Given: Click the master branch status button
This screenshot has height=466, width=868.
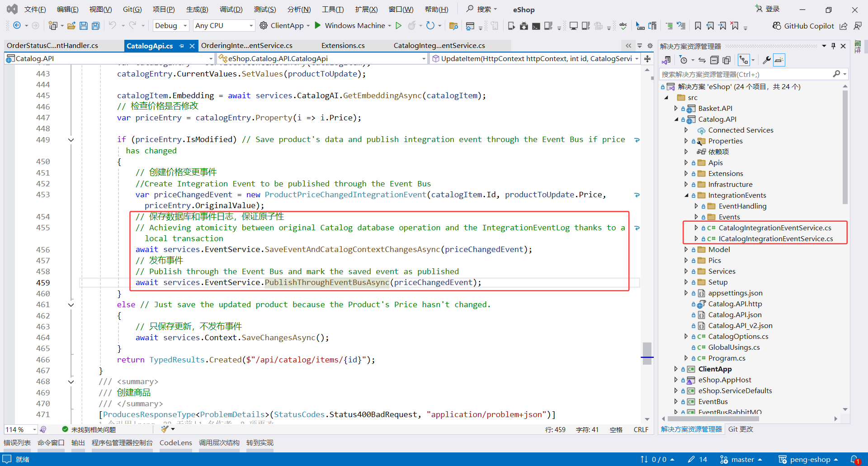Looking at the screenshot, I should (x=741, y=459).
